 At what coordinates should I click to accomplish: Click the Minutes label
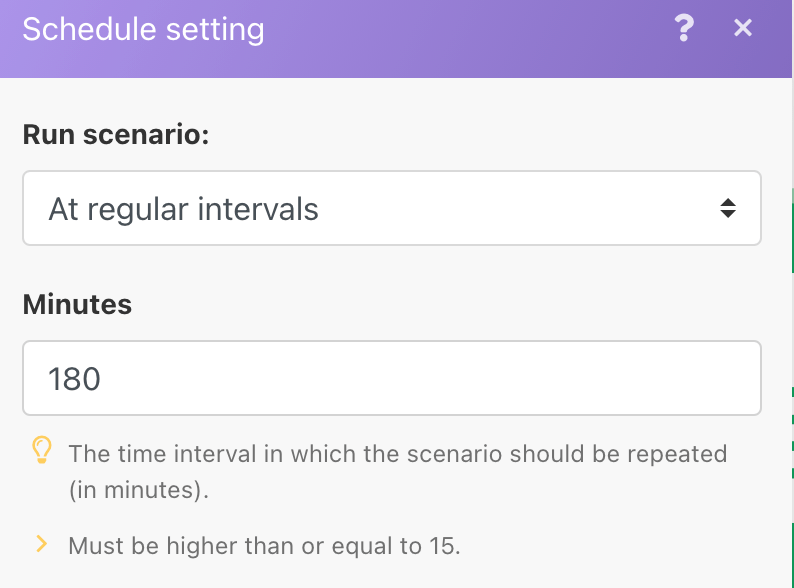point(77,304)
